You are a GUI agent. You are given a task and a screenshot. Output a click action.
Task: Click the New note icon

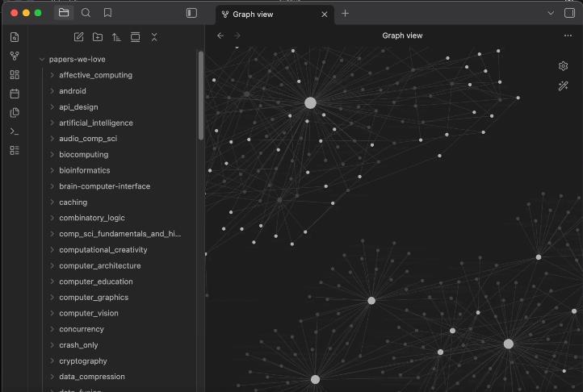coord(78,37)
